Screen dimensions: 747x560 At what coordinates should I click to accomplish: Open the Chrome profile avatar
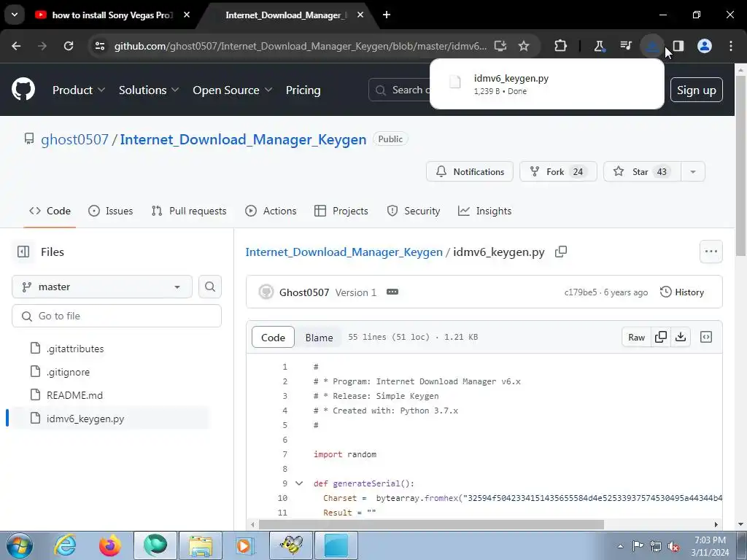(705, 46)
